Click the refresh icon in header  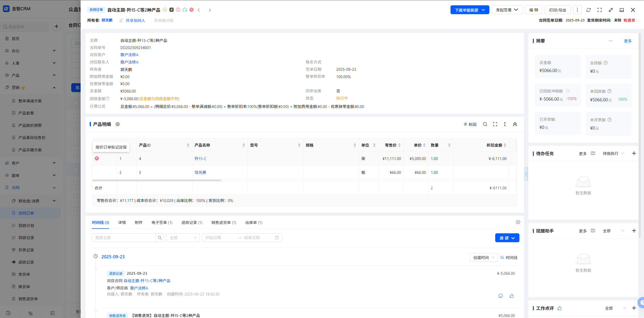588,10
